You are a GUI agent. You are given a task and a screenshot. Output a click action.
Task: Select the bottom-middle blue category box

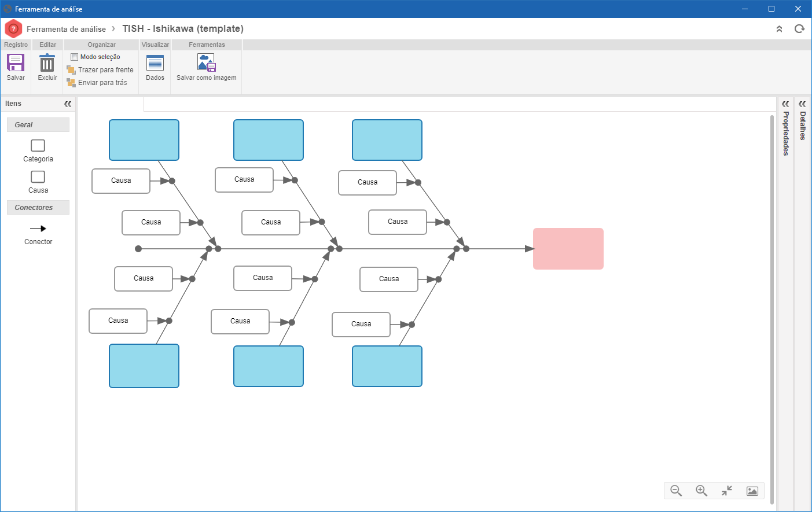click(269, 366)
